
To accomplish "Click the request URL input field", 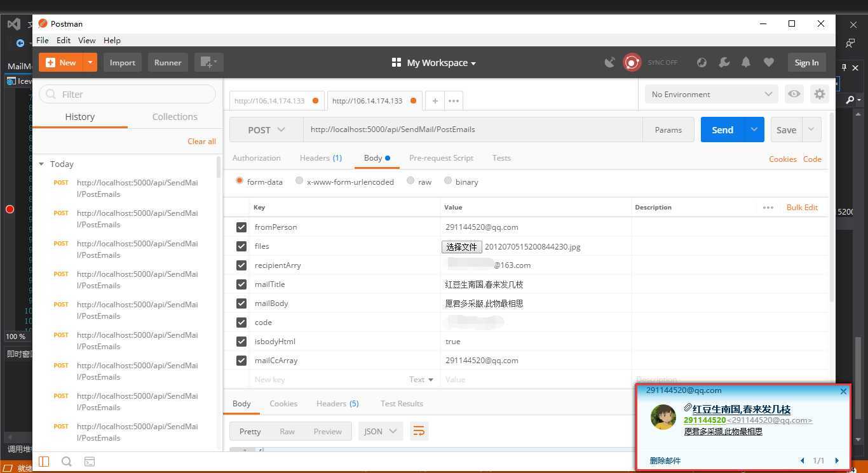I will pyautogui.click(x=473, y=130).
